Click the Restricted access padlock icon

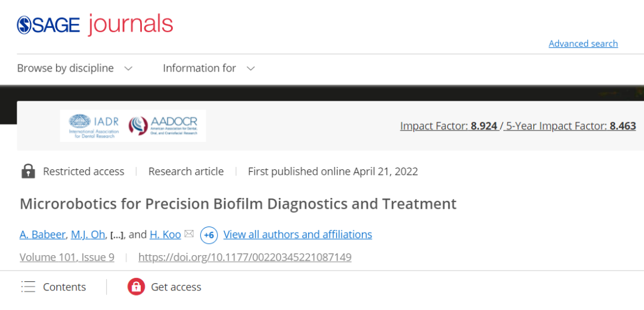tap(28, 172)
